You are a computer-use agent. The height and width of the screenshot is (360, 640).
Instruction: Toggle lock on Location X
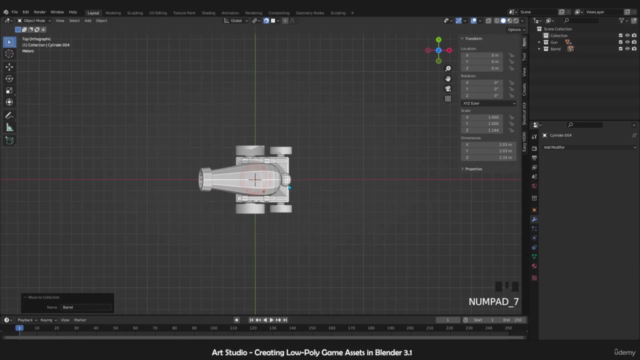tap(511, 55)
